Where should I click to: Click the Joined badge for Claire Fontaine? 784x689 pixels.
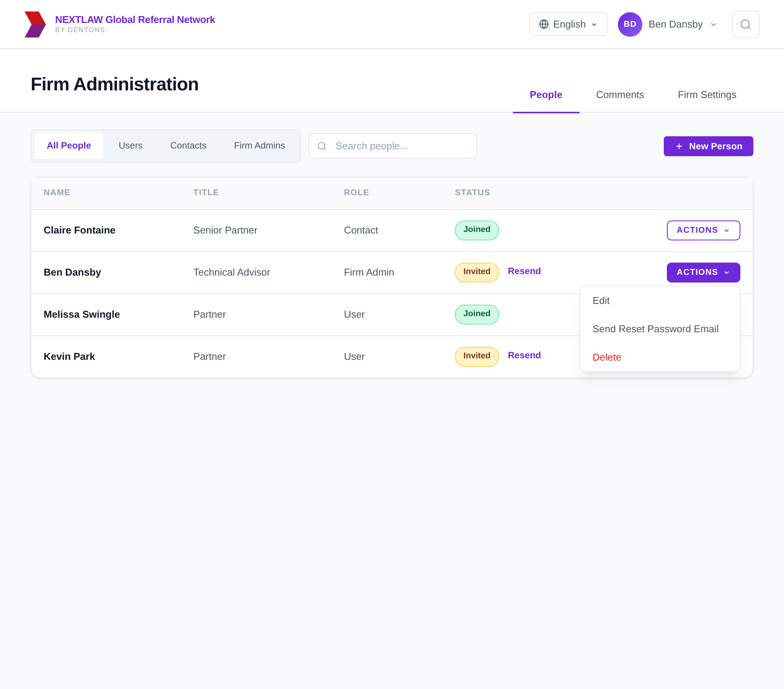476,230
